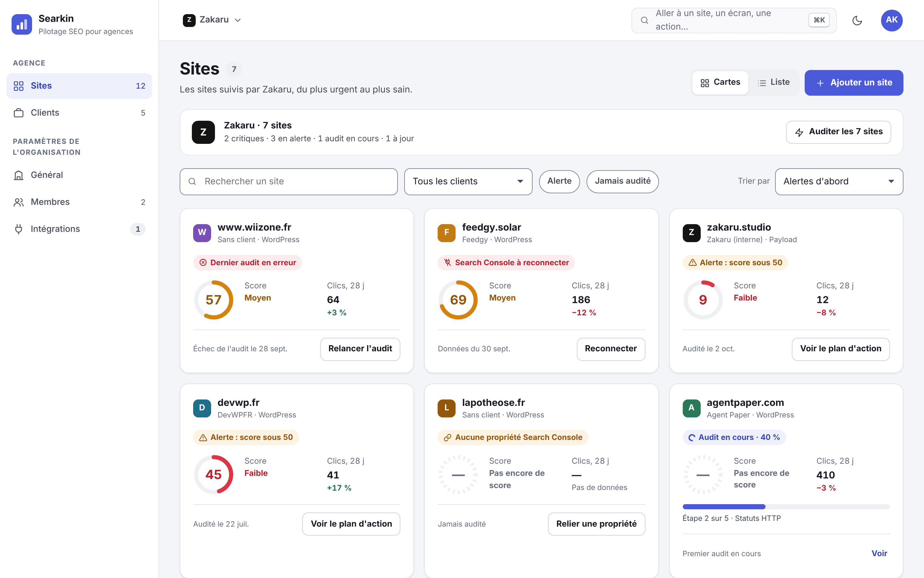Click Voir link on agentpaper card
The width and height of the screenshot is (924, 578).
pyautogui.click(x=879, y=554)
